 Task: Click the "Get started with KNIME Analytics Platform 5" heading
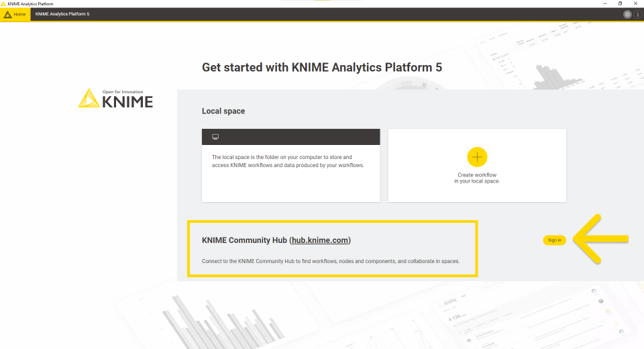322,67
